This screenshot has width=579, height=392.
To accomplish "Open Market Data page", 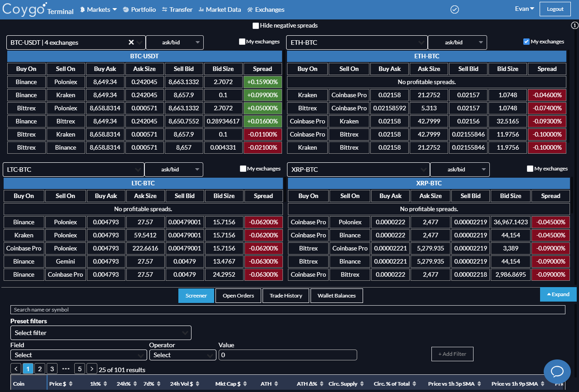I will pos(220,9).
